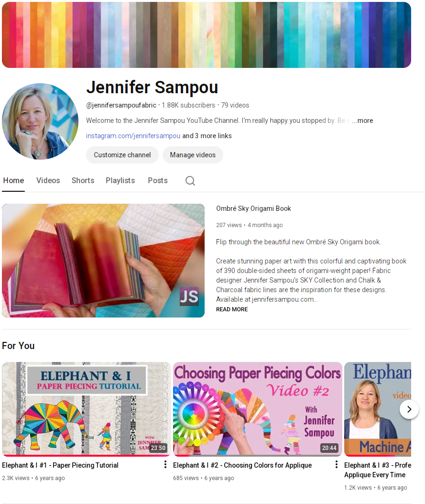The image size is (425, 504).
Task: Open the Playlists tab
Action: (x=120, y=180)
